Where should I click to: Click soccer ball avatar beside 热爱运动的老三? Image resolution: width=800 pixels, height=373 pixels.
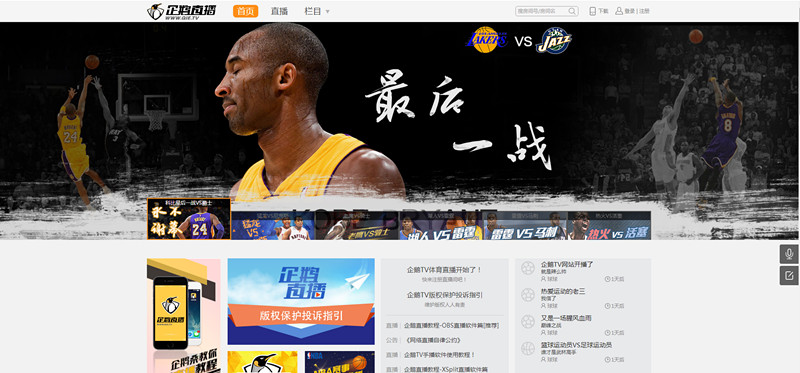pos(528,295)
